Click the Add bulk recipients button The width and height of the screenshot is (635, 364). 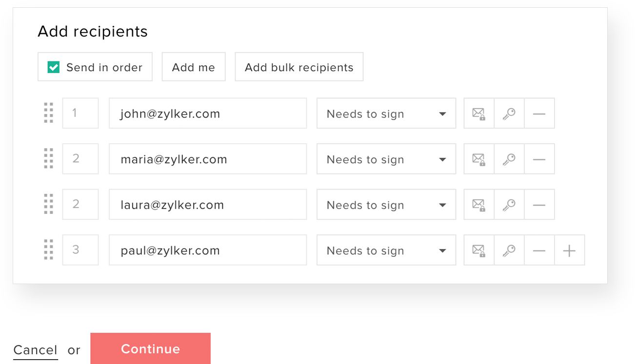click(299, 67)
